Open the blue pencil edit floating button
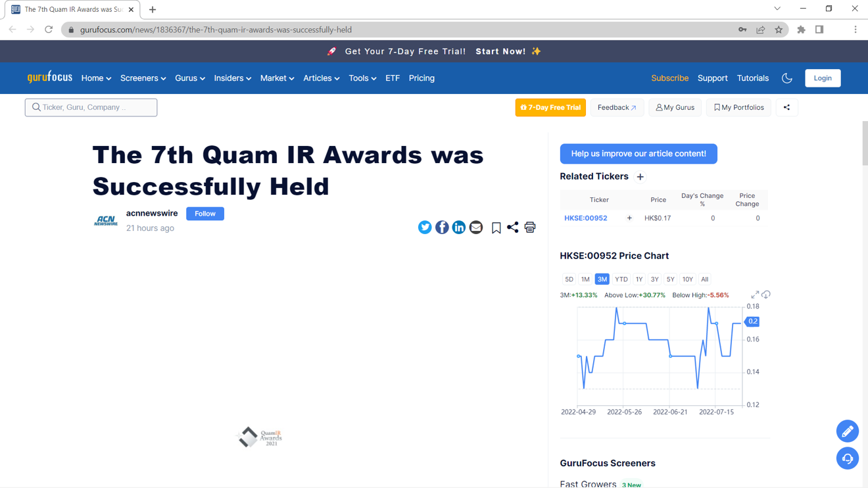 pos(848,431)
